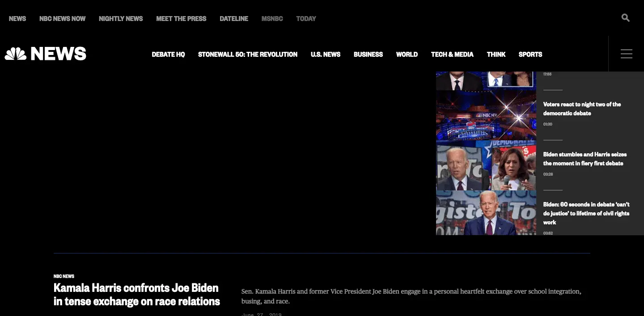Open the WORLD section
This screenshot has height=316, width=644.
pyautogui.click(x=407, y=54)
